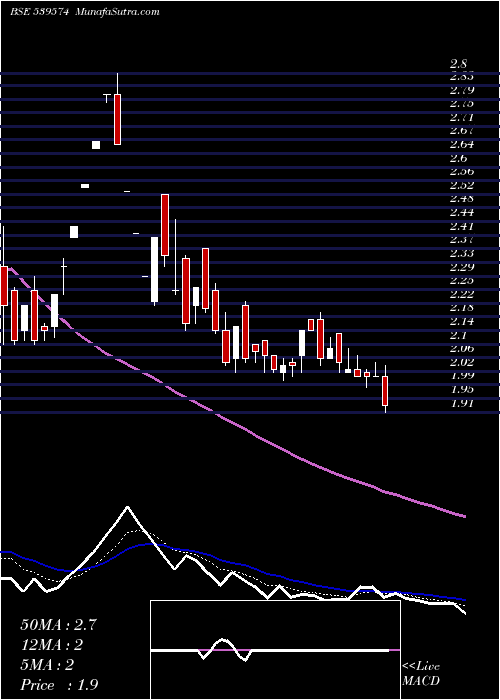Screen dimensions: 500x700
Task: Click the MunafaSutra.com title text
Action: pos(118,12)
